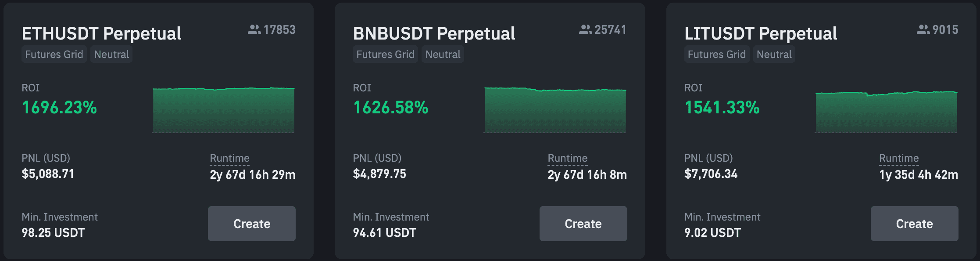Hit Create for LITUSDT Perpetual
This screenshot has height=261, width=980.
[914, 224]
